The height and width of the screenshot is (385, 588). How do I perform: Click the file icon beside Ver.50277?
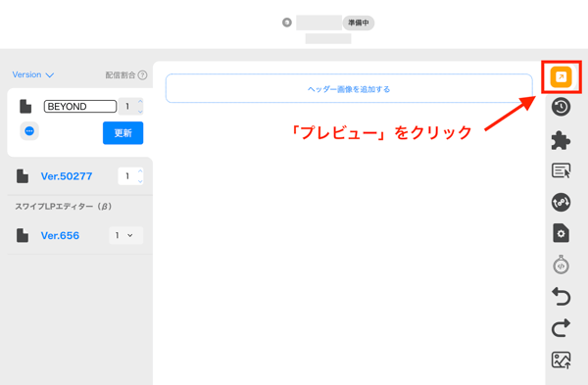pyautogui.click(x=23, y=176)
